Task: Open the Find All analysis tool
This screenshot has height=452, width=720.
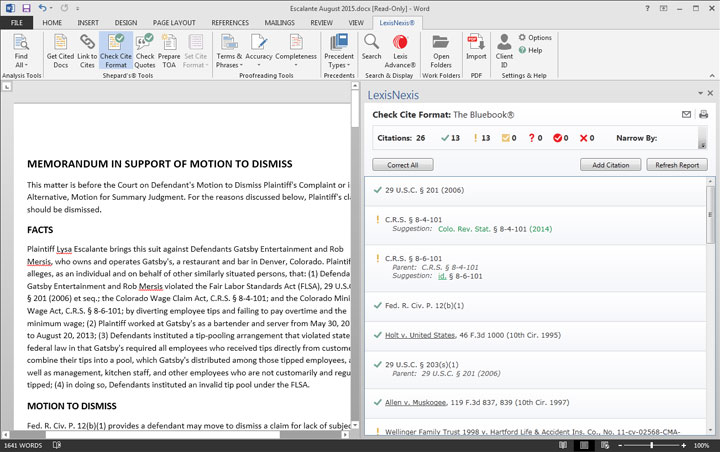Action: point(21,51)
